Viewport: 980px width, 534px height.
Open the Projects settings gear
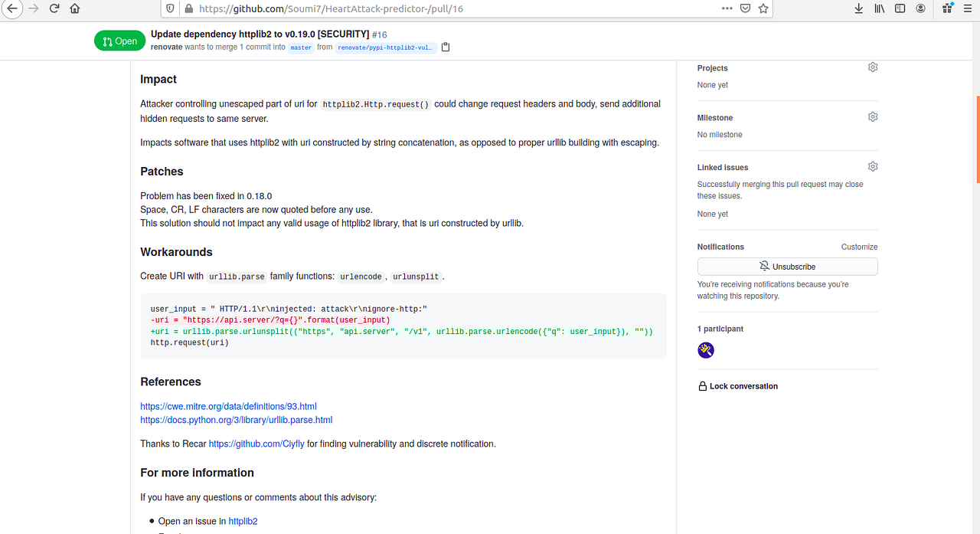872,67
